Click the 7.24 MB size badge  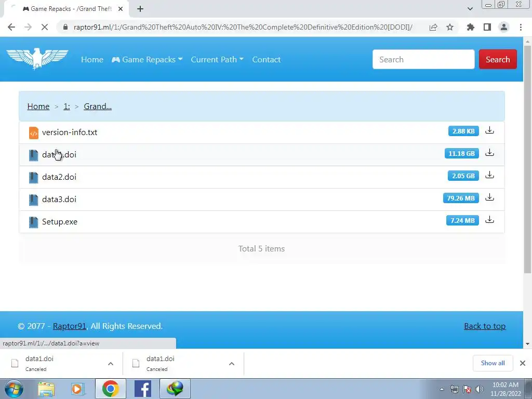coord(462,220)
